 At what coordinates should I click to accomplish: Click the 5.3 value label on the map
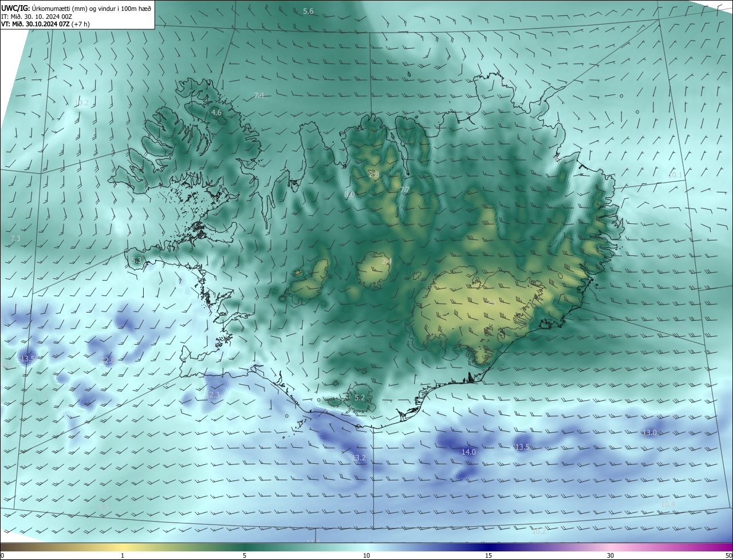tap(136, 261)
